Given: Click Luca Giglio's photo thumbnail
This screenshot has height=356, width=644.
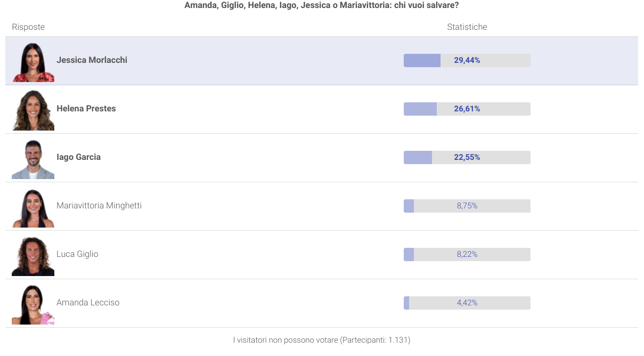Looking at the screenshot, I should [x=33, y=255].
